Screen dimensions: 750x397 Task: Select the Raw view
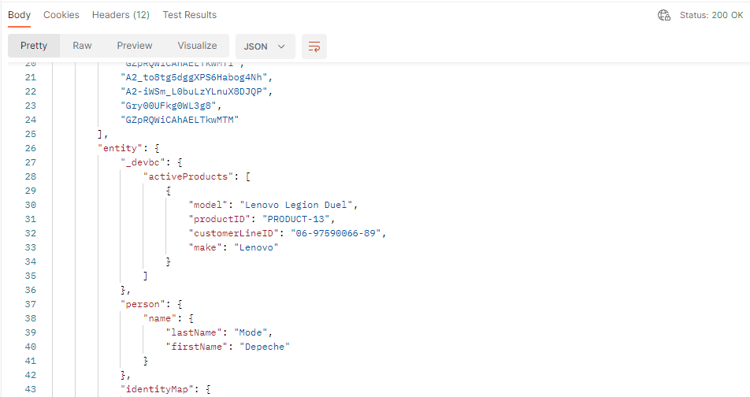[82, 46]
